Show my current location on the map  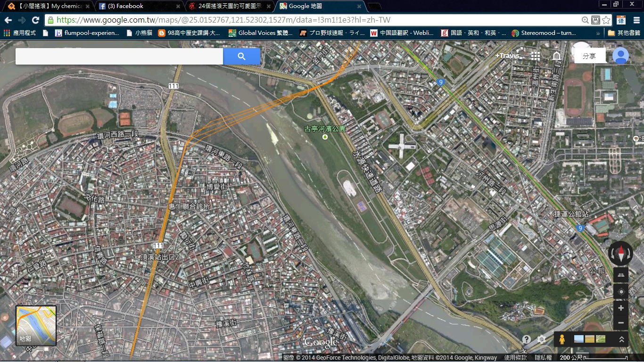pyautogui.click(x=621, y=292)
